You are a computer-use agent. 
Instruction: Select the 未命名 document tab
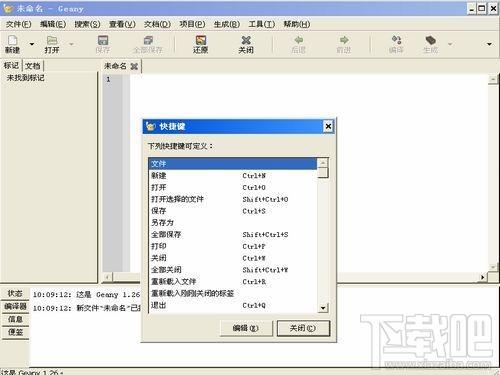115,66
